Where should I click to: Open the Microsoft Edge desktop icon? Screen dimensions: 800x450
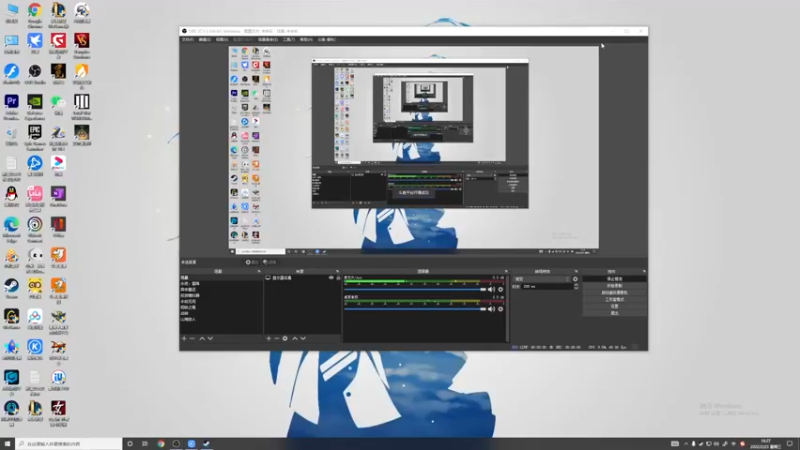(11, 226)
